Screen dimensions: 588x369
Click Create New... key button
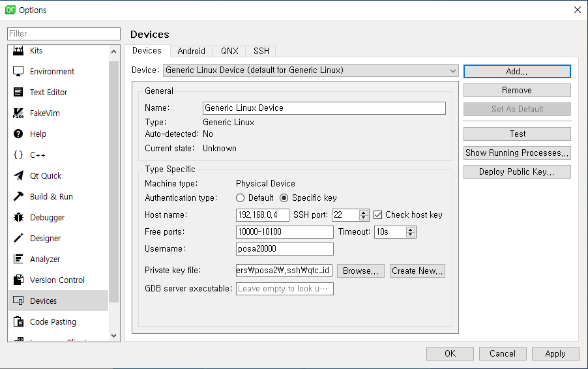(x=417, y=271)
